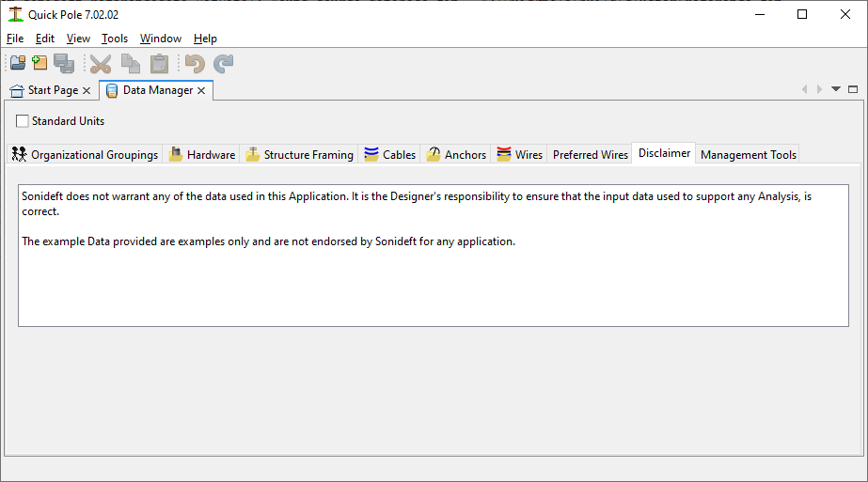Viewport: 868px width, 482px height.
Task: Open the Organizational Groupings tab
Action: 86,154
